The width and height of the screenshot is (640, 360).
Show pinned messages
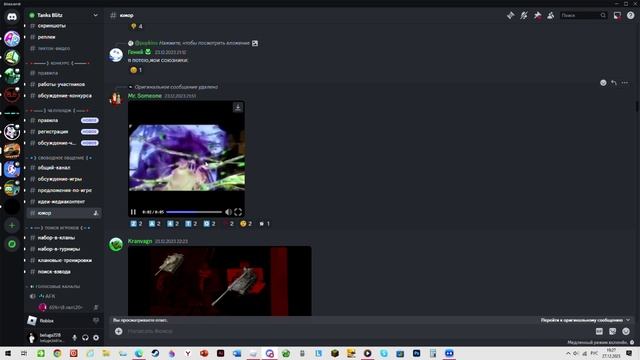click(537, 16)
